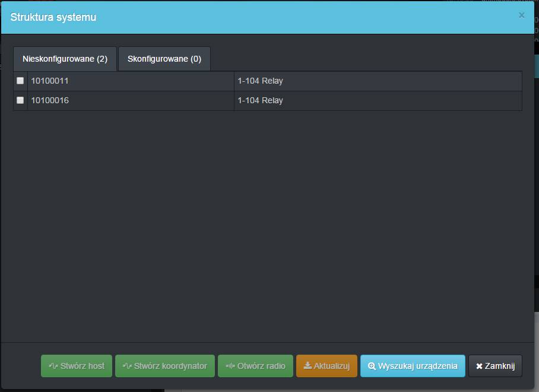Image resolution: width=539 pixels, height=392 pixels.
Task: Click the pulse icon on Stwórz host
Action: click(53, 366)
